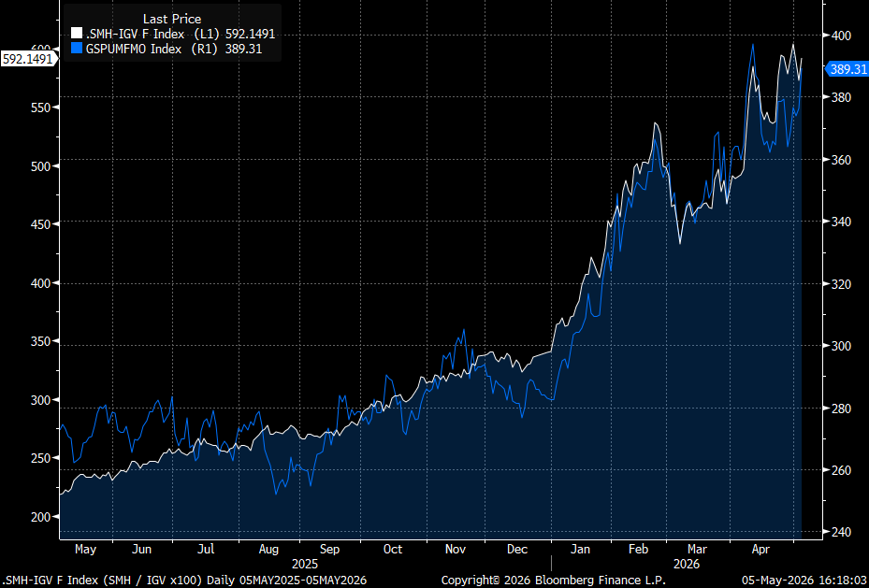Click the 500 label on left axis
869x588 pixels.
[40, 165]
